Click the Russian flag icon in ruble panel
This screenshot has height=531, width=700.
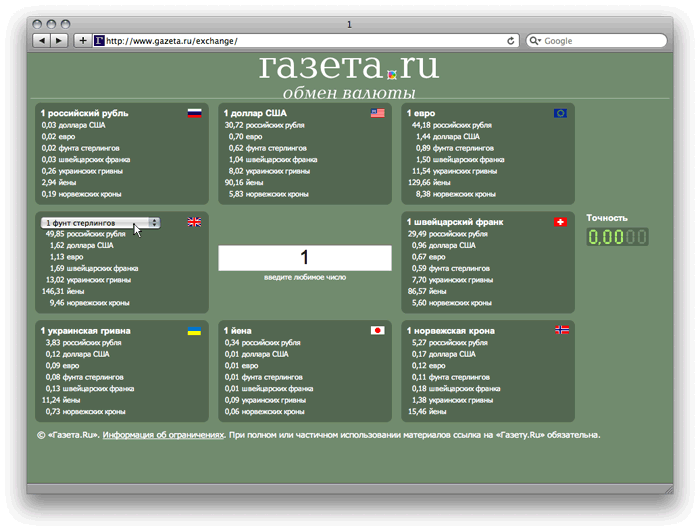click(x=194, y=113)
